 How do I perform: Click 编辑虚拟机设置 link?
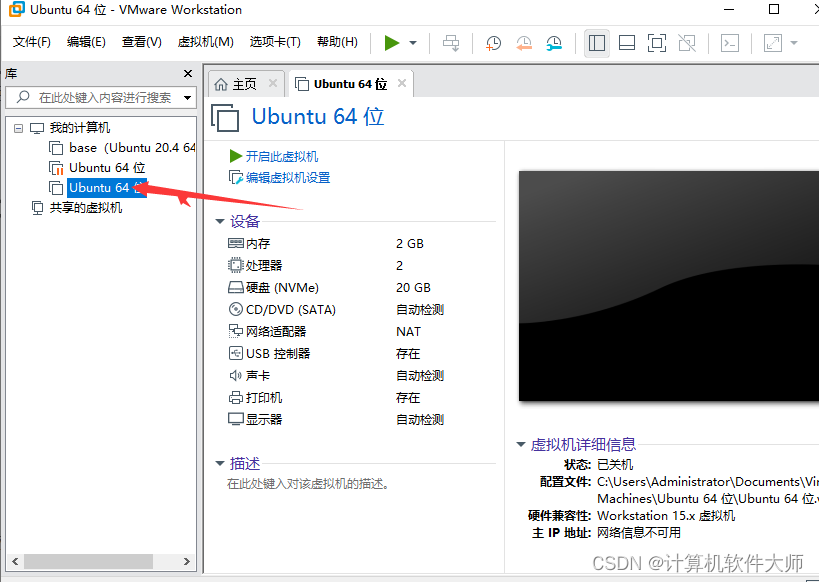287,177
